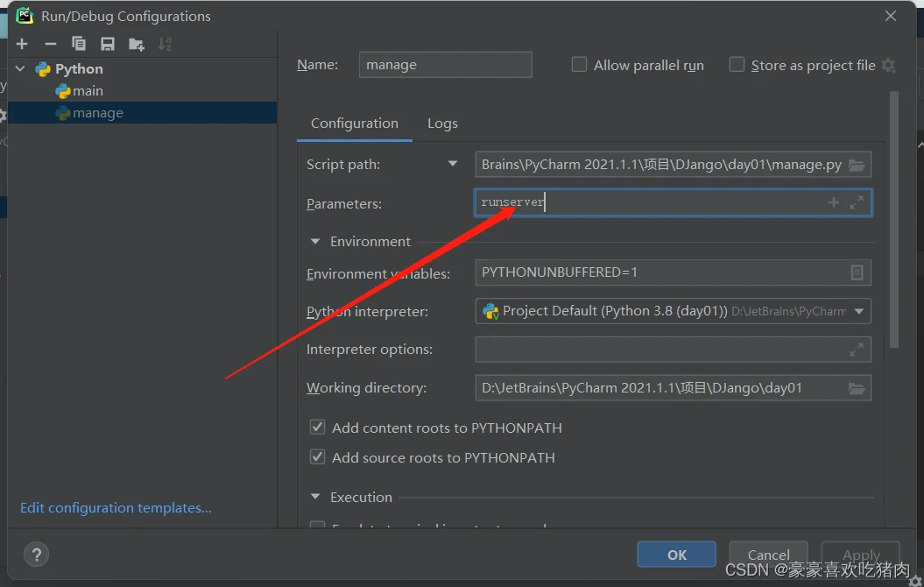Open Python interpreter dropdown
This screenshot has width=924, height=587.
pyautogui.click(x=859, y=311)
